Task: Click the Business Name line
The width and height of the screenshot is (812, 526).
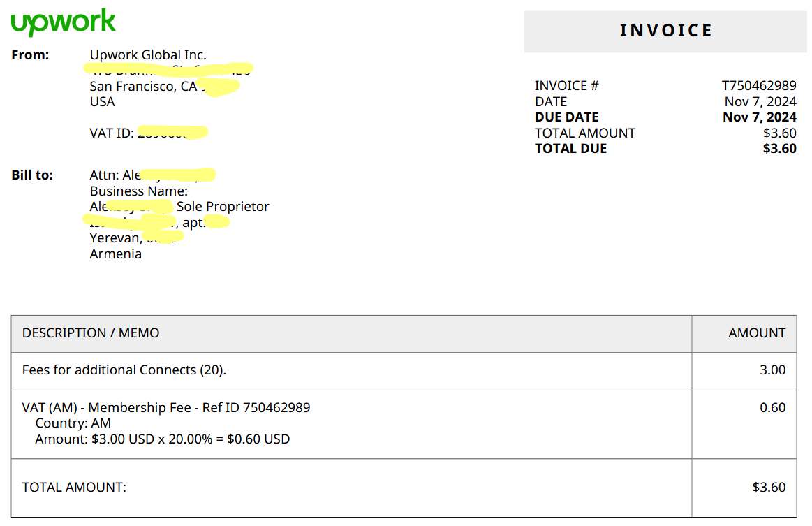Action: coord(139,191)
